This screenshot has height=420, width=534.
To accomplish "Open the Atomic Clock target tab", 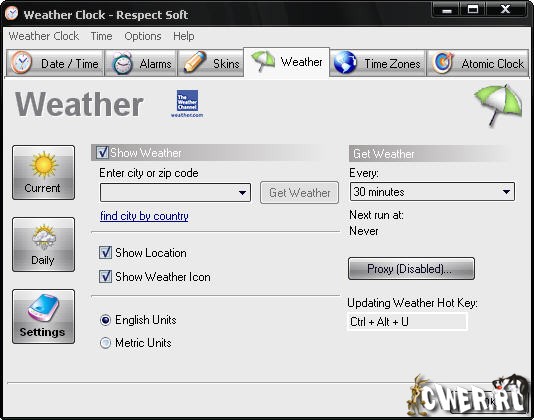I will click(x=477, y=63).
